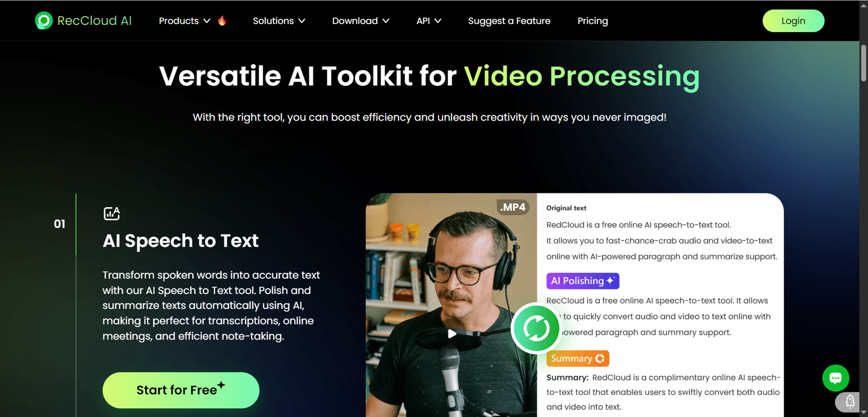Image resolution: width=868 pixels, height=417 pixels.
Task: Open the Suggest a Feature page
Action: (x=509, y=21)
